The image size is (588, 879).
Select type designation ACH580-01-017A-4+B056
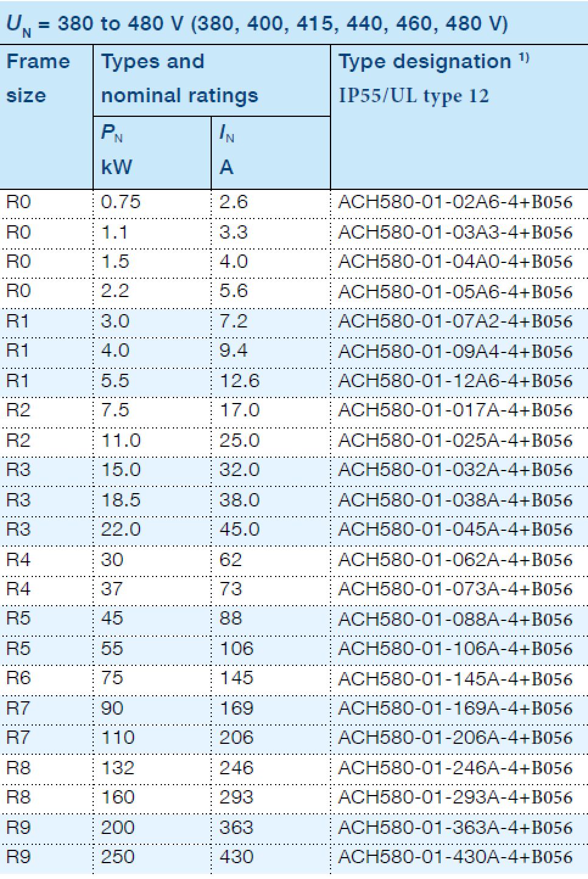click(455, 410)
